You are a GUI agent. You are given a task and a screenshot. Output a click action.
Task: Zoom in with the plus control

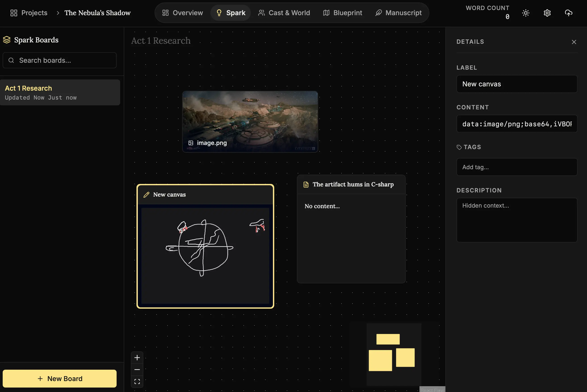click(x=137, y=357)
